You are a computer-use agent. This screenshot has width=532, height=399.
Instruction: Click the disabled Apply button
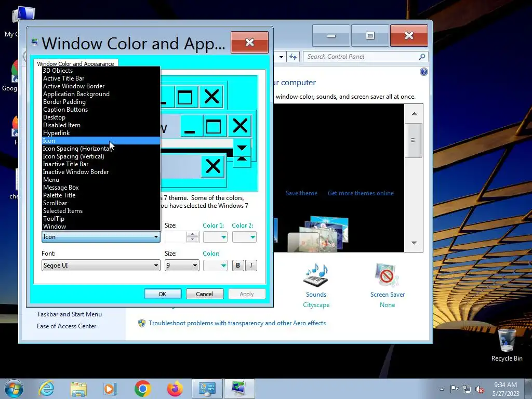247,294
